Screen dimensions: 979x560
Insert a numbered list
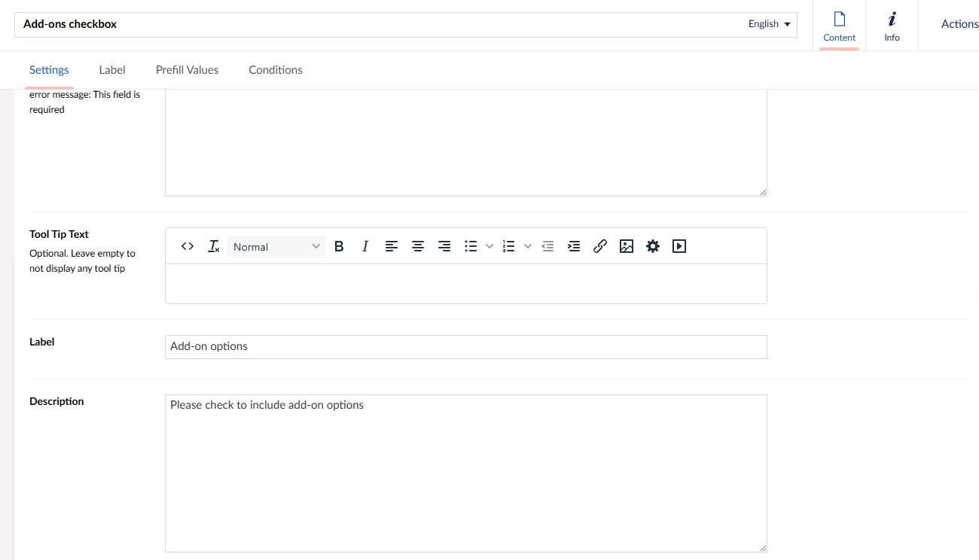508,246
